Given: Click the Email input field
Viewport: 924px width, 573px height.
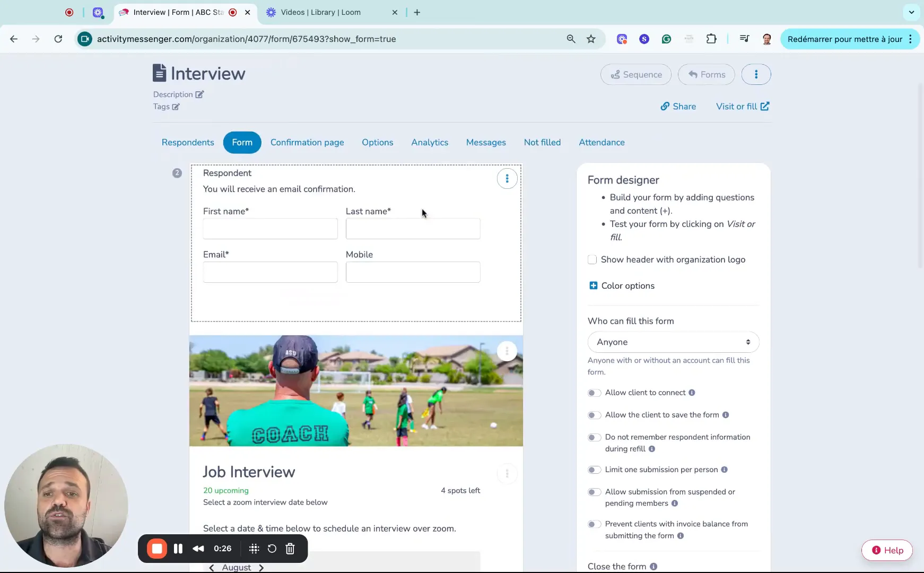Looking at the screenshot, I should 270,272.
